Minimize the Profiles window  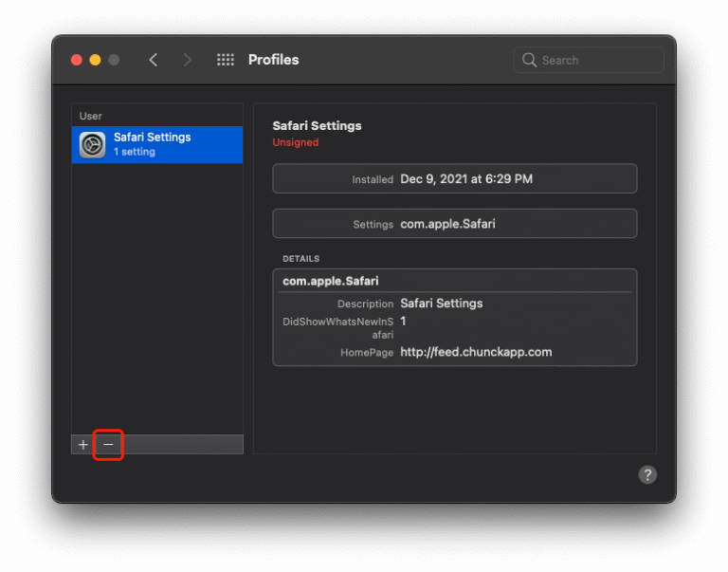point(95,60)
